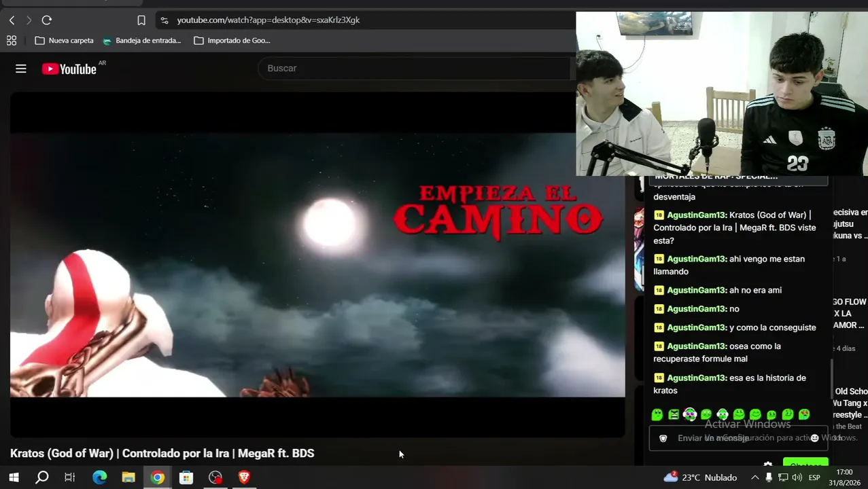Screen dimensions: 868x489
Task: Click the youtube.com address bar URL
Action: (268, 20)
